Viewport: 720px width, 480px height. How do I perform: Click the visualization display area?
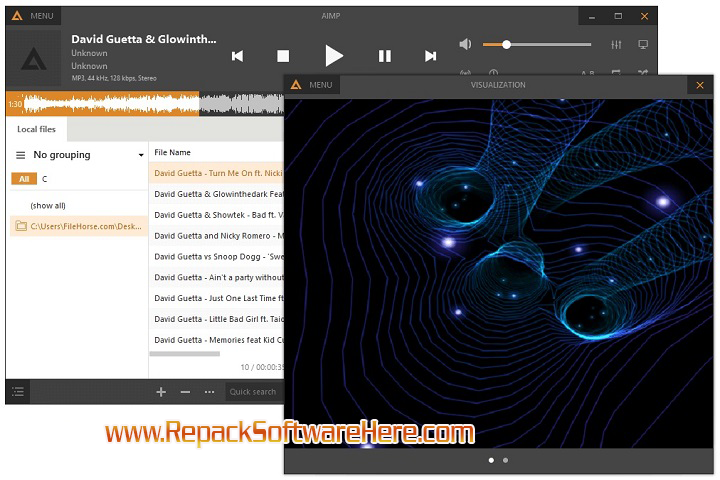[499, 273]
